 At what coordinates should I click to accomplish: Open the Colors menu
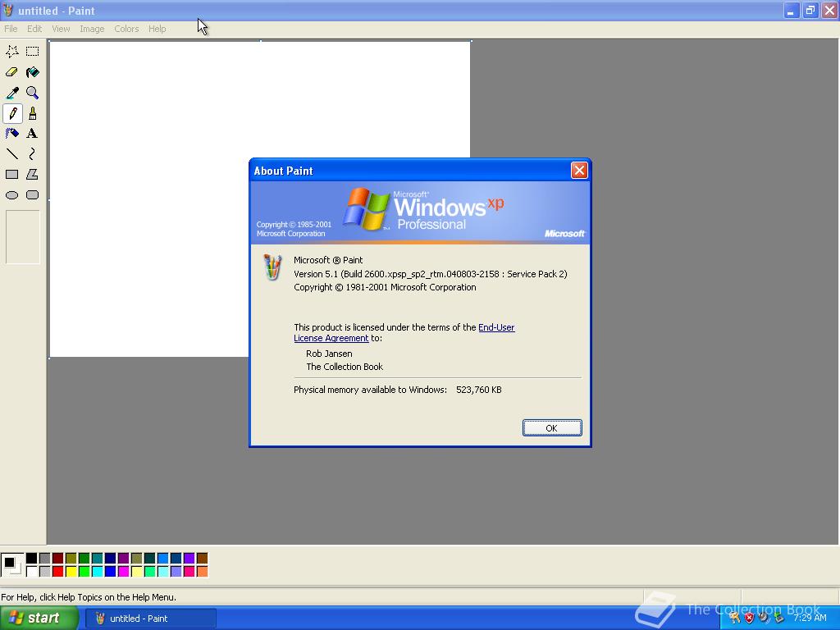pyautogui.click(x=126, y=29)
